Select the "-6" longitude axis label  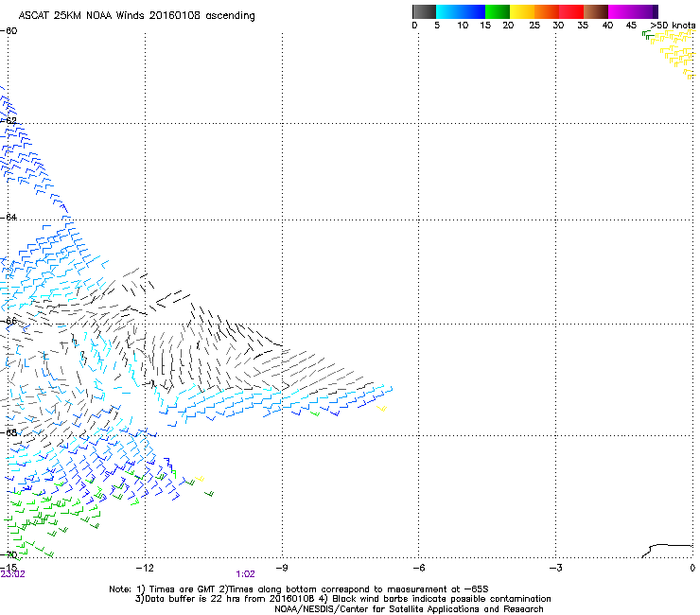pyautogui.click(x=418, y=568)
